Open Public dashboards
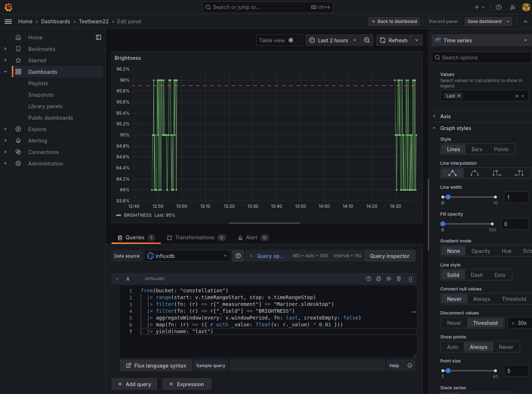The image size is (532, 394). [51, 117]
